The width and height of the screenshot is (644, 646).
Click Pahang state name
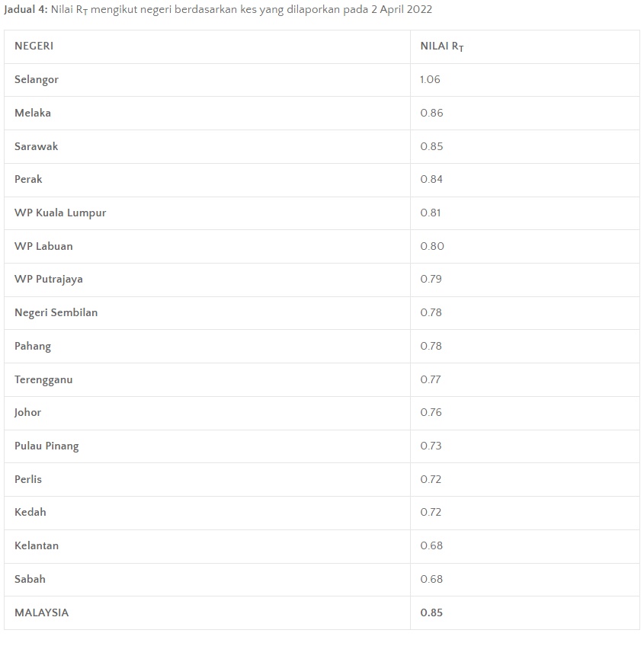click(33, 346)
